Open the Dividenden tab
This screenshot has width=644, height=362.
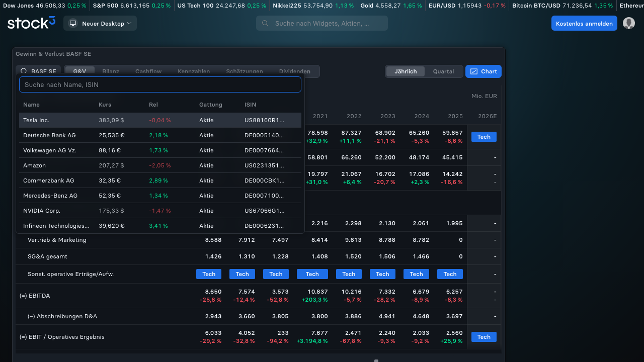pos(295,71)
